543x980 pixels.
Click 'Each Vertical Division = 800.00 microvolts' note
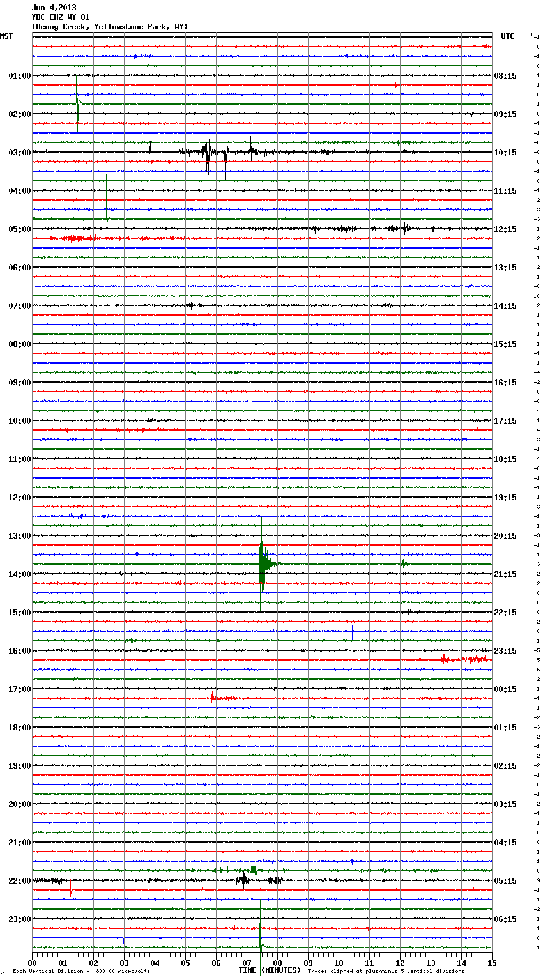[81, 972]
